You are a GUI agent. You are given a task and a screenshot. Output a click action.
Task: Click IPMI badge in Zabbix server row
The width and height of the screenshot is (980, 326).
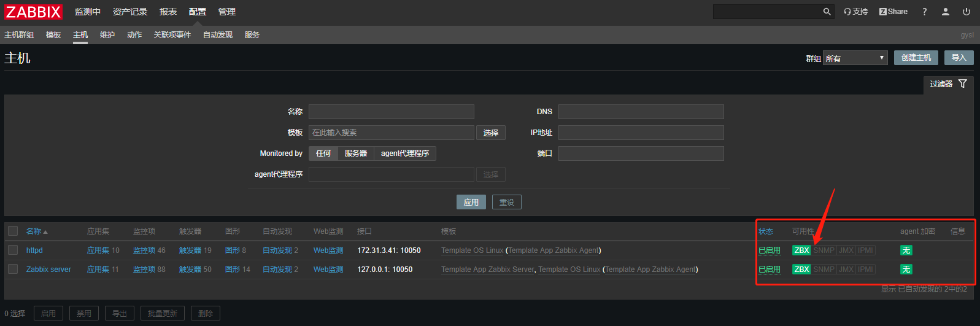click(866, 270)
